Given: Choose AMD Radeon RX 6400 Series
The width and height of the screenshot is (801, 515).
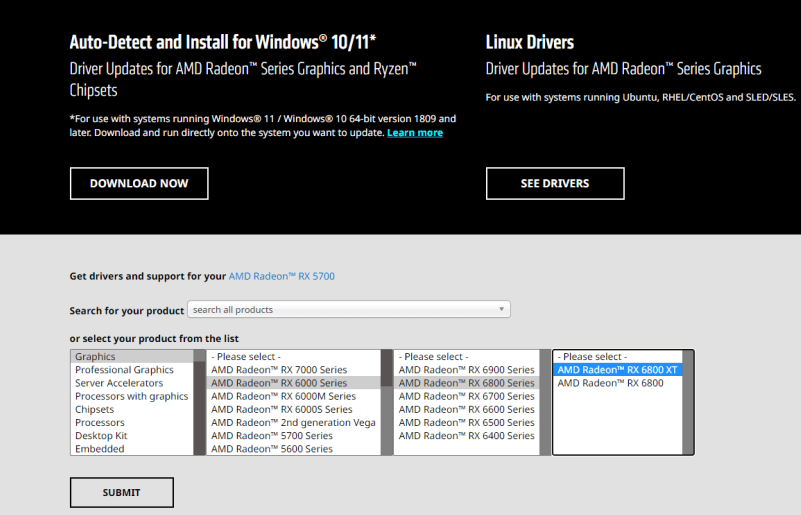Looking at the screenshot, I should tap(466, 436).
